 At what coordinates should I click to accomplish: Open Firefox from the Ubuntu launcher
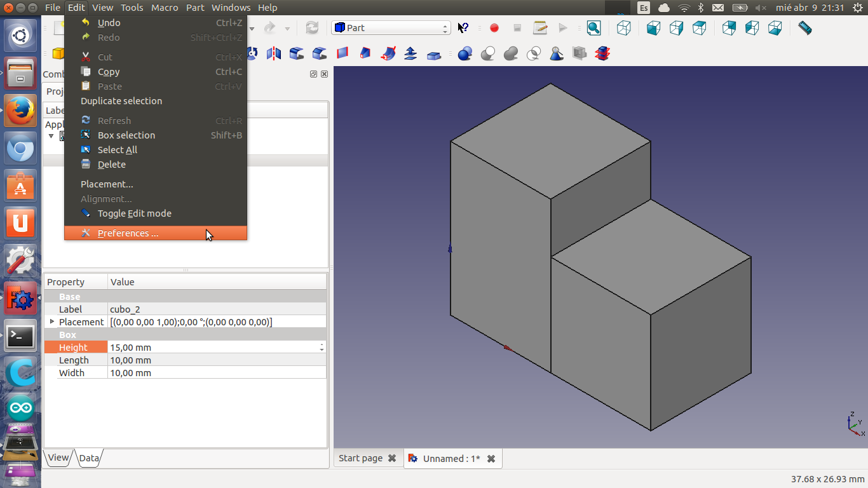[x=20, y=111]
